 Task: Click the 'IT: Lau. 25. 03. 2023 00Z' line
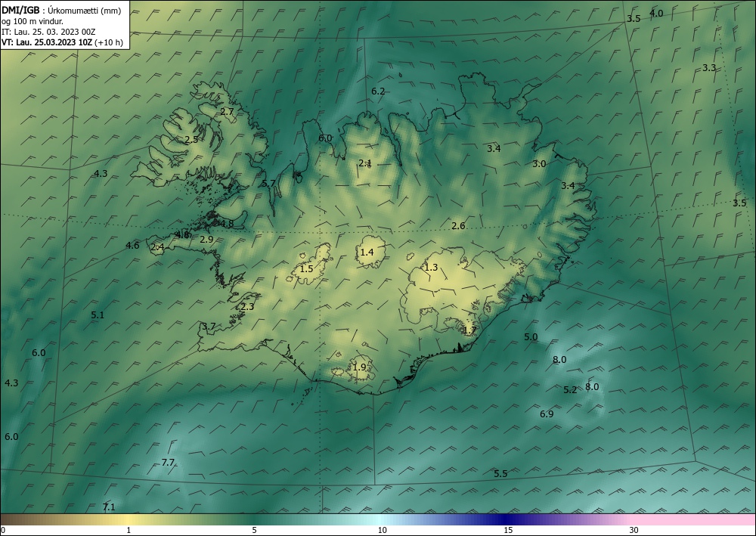[48, 32]
